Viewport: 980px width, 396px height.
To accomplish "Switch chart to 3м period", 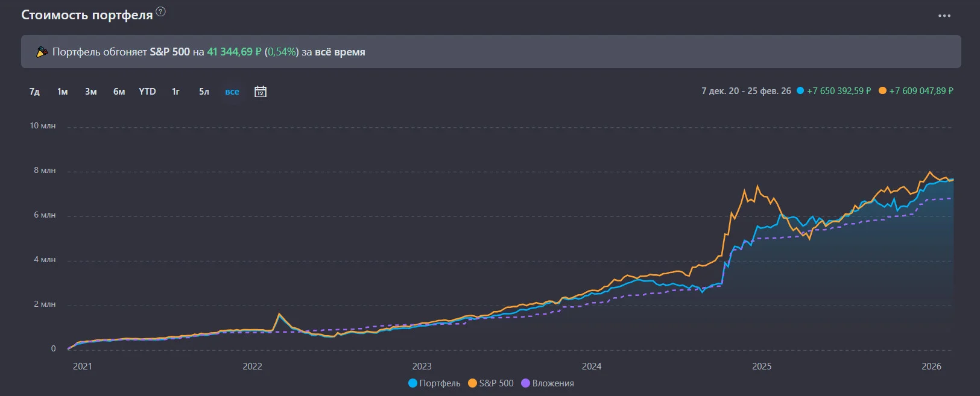I will click(91, 92).
